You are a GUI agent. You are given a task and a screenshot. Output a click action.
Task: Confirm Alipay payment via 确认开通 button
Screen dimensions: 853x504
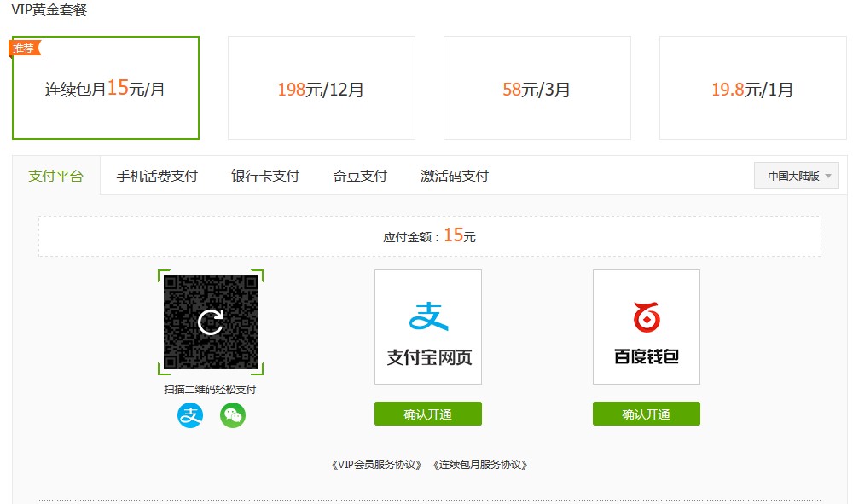coord(427,414)
